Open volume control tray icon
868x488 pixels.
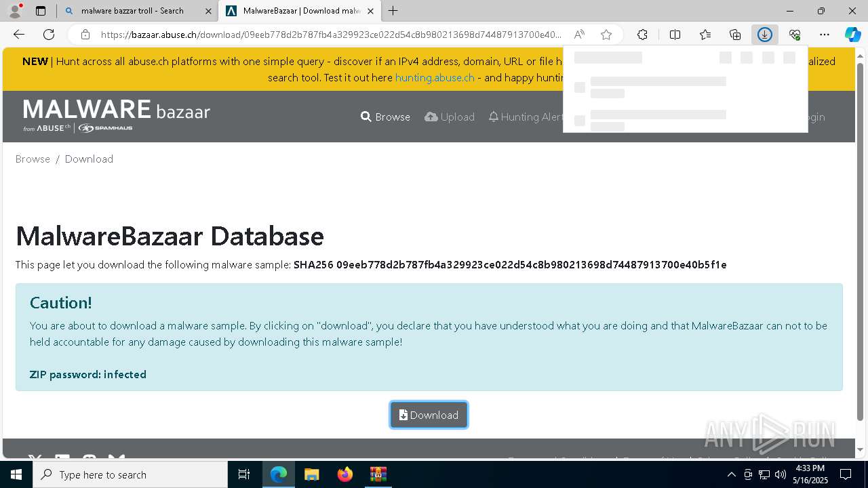[781, 474]
